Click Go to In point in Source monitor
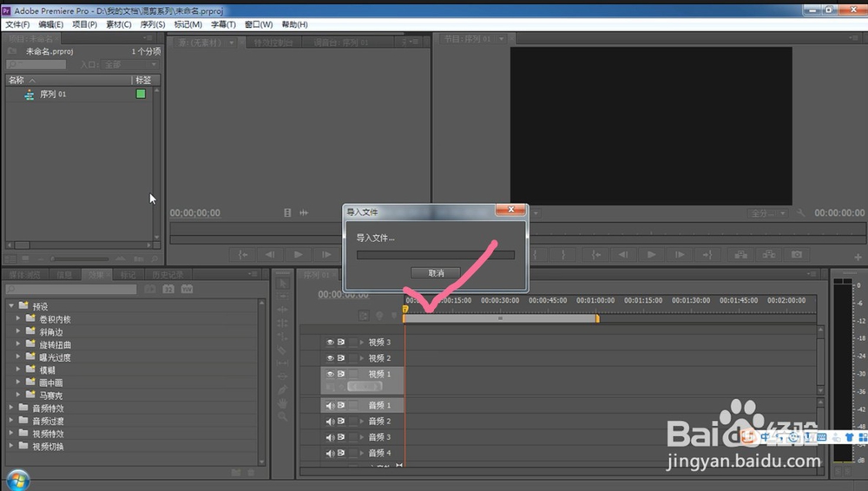This screenshot has height=491, width=868. click(243, 255)
